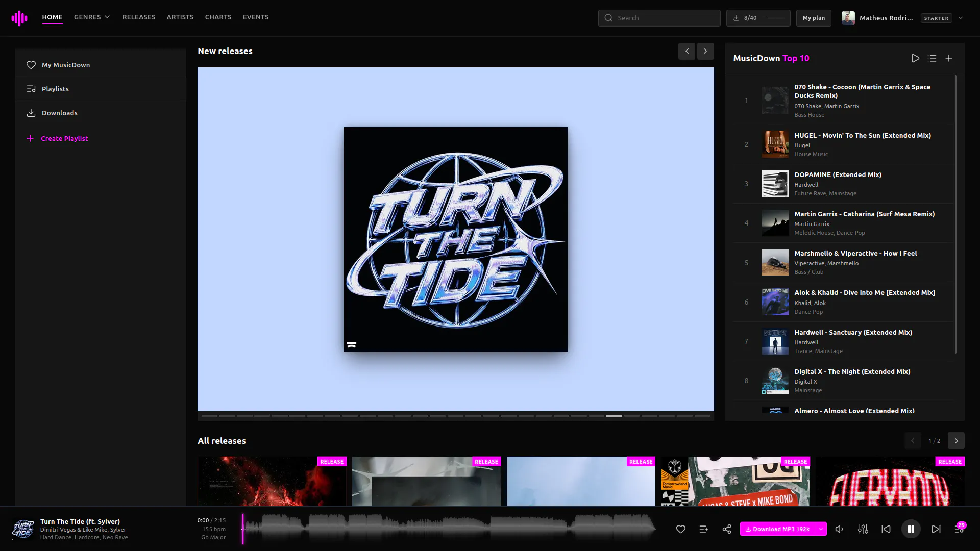
Task: Open the red nebula release card
Action: [x=272, y=481]
